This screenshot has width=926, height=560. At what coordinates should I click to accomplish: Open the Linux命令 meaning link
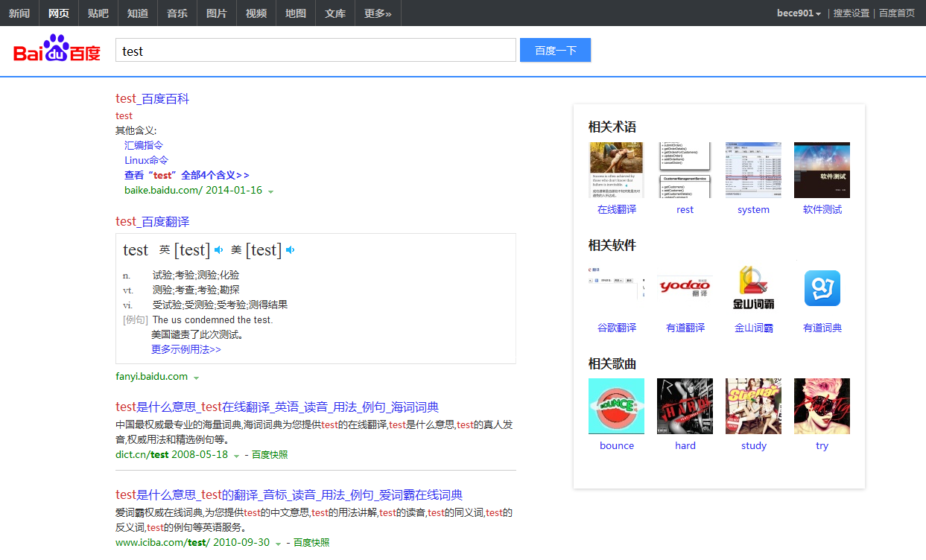147,160
